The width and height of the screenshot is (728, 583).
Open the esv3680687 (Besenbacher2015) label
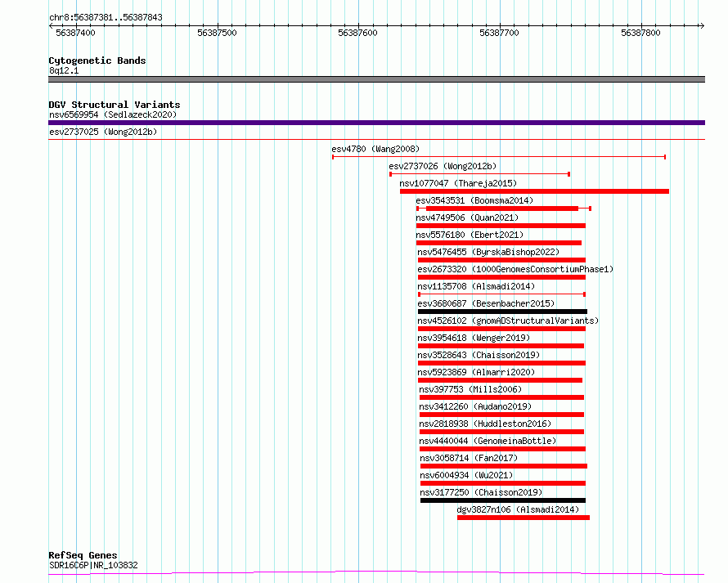[x=486, y=303]
